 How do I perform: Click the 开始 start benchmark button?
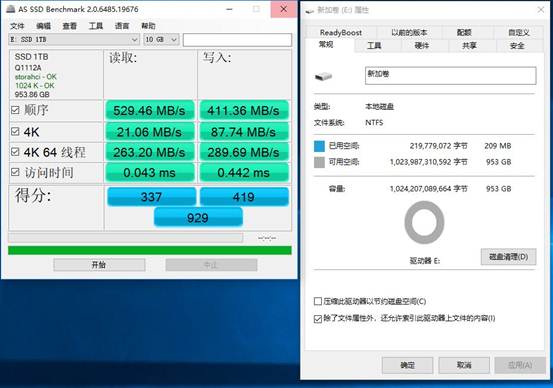point(99,265)
